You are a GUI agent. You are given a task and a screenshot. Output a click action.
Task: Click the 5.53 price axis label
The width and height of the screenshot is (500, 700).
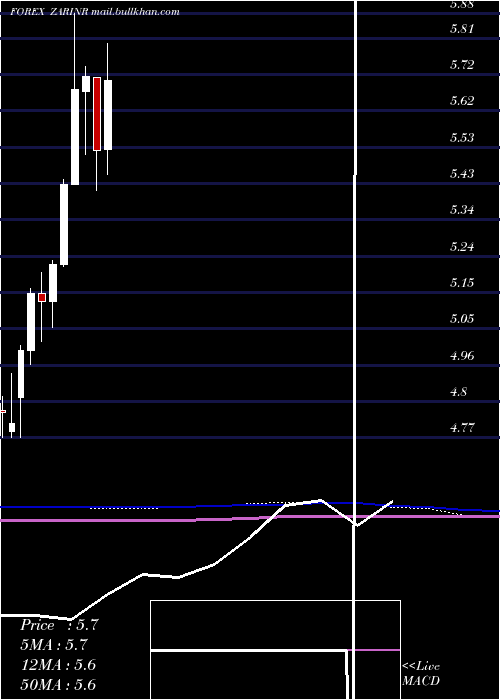pos(461,138)
